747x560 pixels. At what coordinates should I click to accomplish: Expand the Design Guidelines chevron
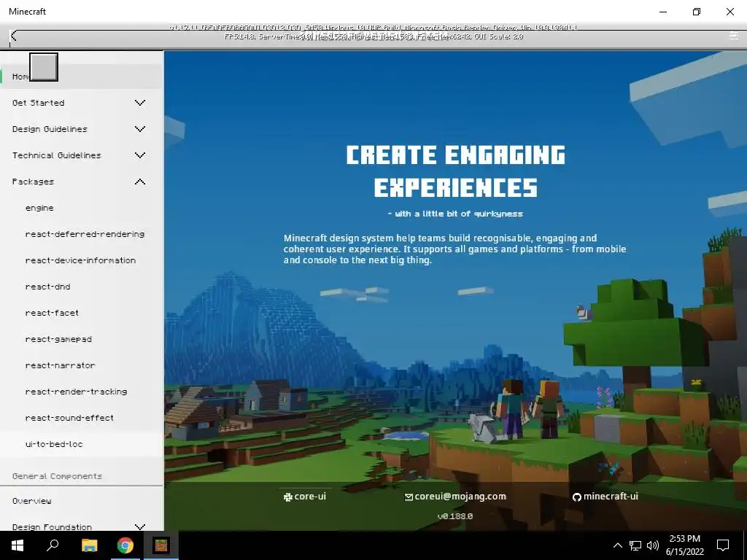click(x=139, y=129)
